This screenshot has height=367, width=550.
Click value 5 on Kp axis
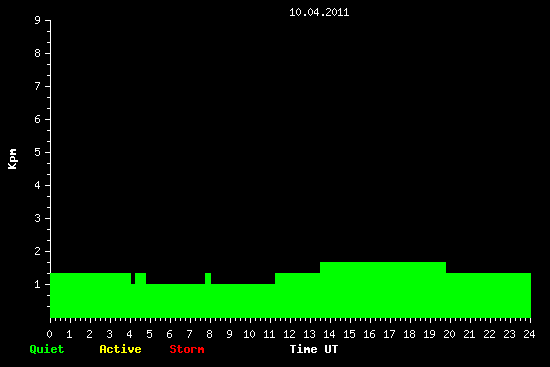(x=38, y=152)
